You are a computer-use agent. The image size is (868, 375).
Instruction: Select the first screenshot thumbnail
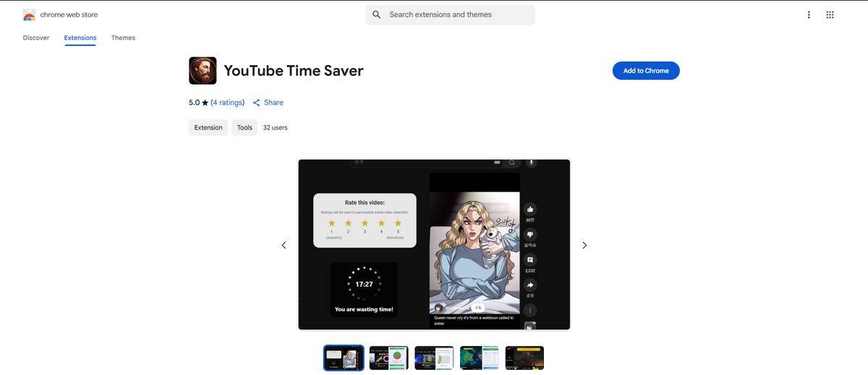pos(344,358)
